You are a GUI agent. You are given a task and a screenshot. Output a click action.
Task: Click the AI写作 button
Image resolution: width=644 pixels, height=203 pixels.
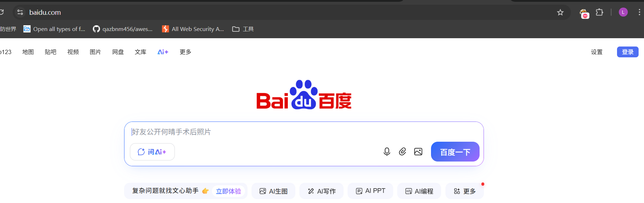(321, 191)
